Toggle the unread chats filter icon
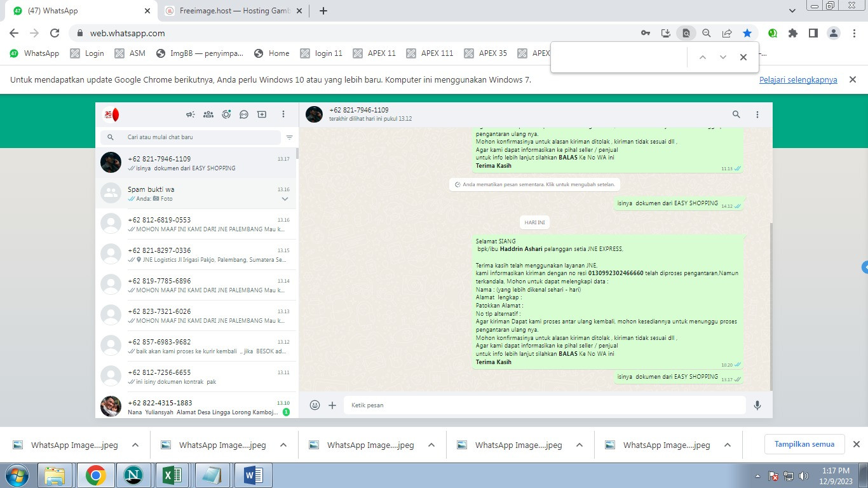This screenshot has height=488, width=868. coord(289,137)
